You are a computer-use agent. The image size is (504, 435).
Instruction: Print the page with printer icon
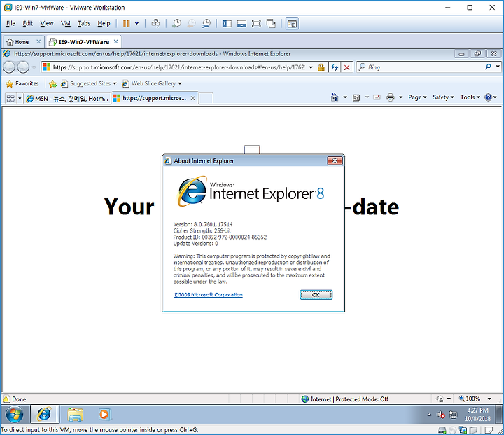[x=390, y=97]
